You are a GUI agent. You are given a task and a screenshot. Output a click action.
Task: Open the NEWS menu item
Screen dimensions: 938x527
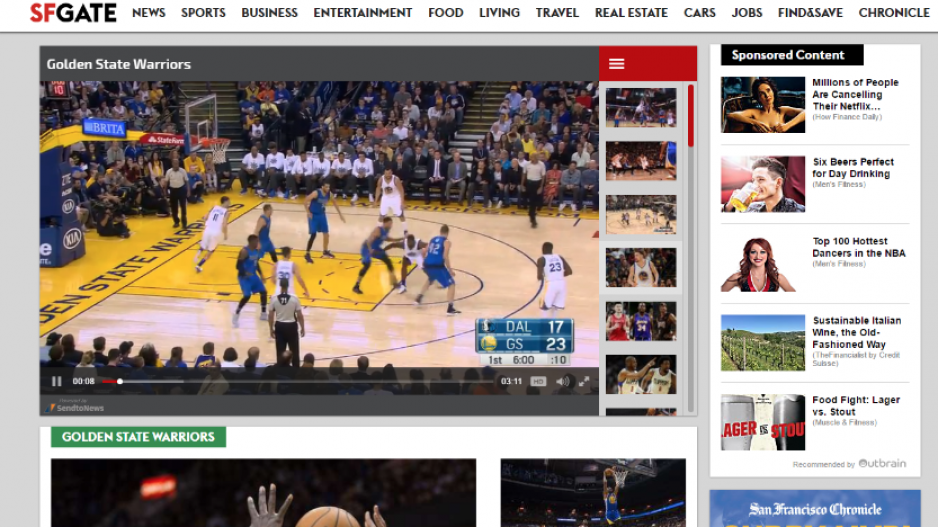click(x=148, y=13)
